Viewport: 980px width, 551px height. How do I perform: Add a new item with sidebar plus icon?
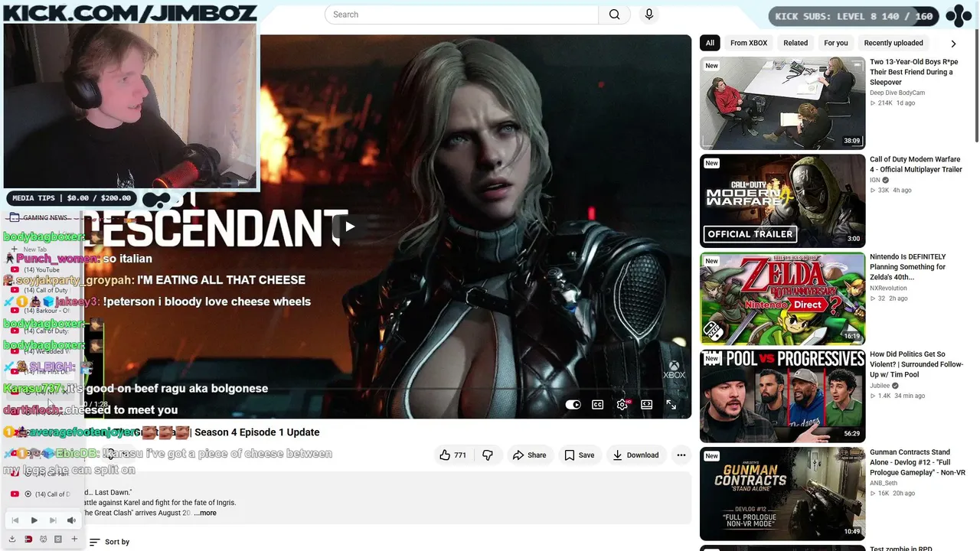tap(74, 539)
